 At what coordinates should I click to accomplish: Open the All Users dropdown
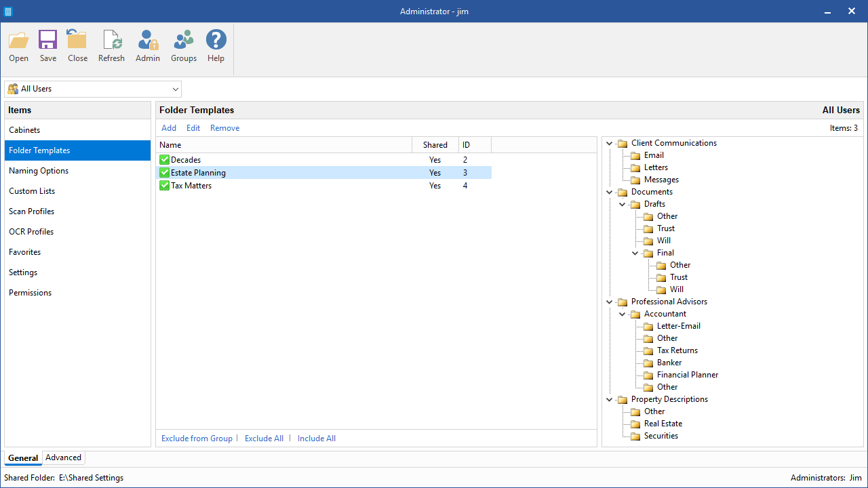(x=93, y=89)
